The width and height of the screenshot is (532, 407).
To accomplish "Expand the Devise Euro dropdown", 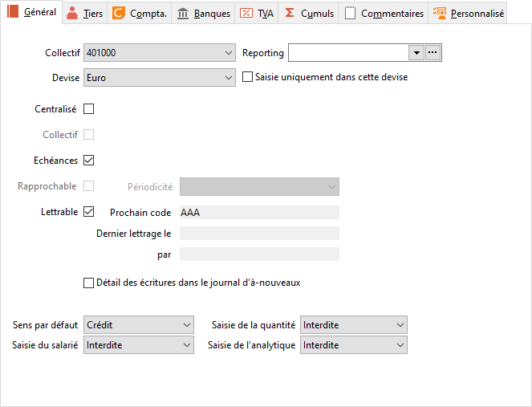I will [x=160, y=78].
